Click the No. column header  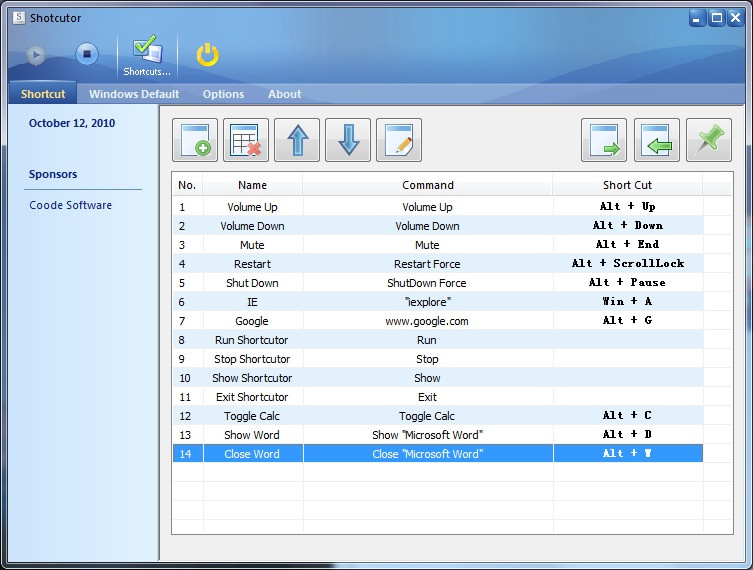(x=187, y=185)
